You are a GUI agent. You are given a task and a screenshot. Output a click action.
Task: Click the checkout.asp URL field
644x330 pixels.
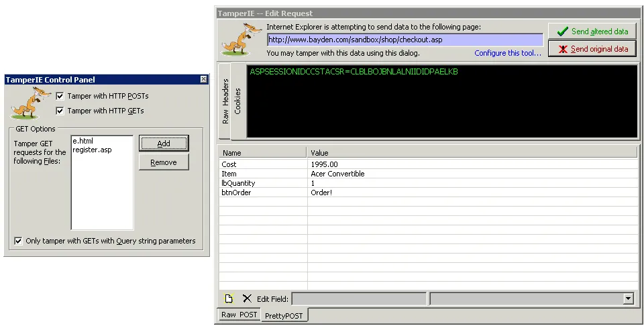point(405,40)
